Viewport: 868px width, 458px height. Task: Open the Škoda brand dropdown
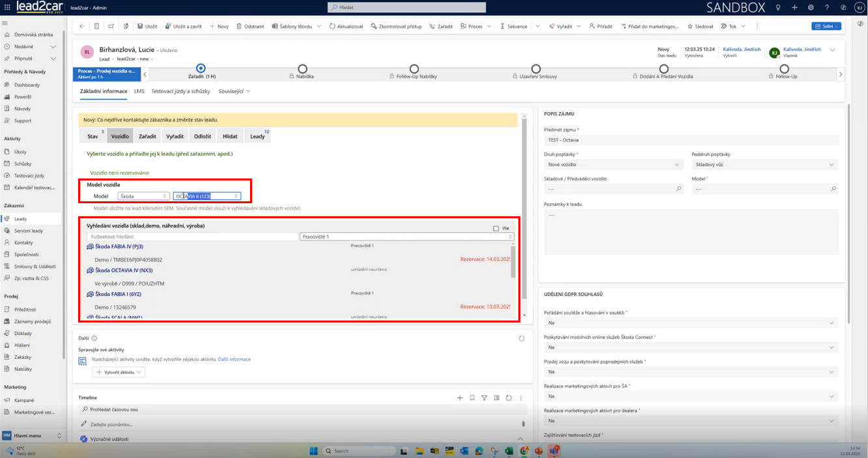click(x=144, y=196)
